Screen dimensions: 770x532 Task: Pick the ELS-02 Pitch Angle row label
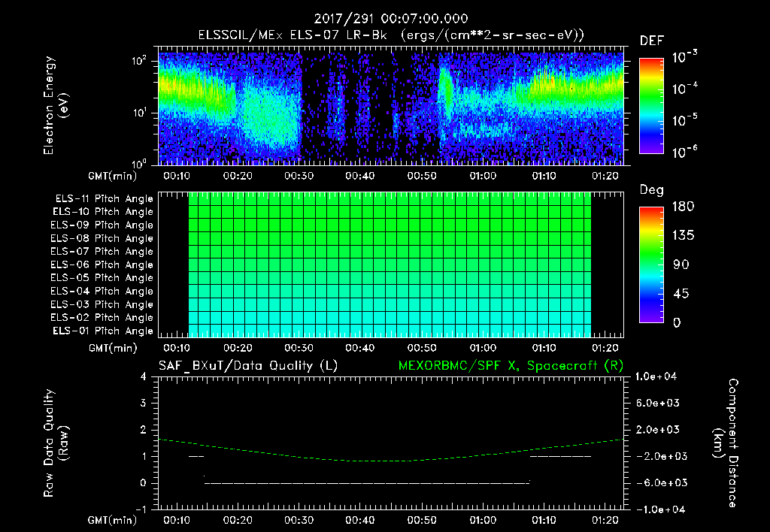click(x=102, y=318)
